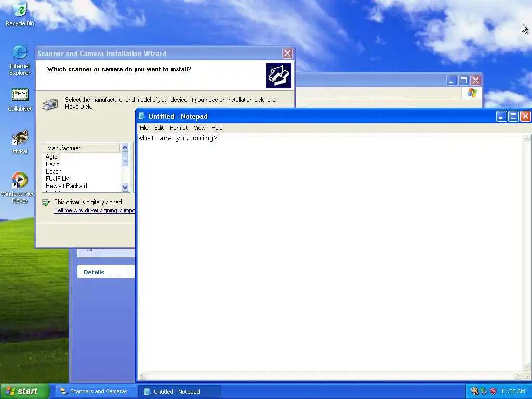Click Notepad vertical scroll down arrow
Image resolution: width=532 pixels, height=399 pixels.
tap(527, 367)
